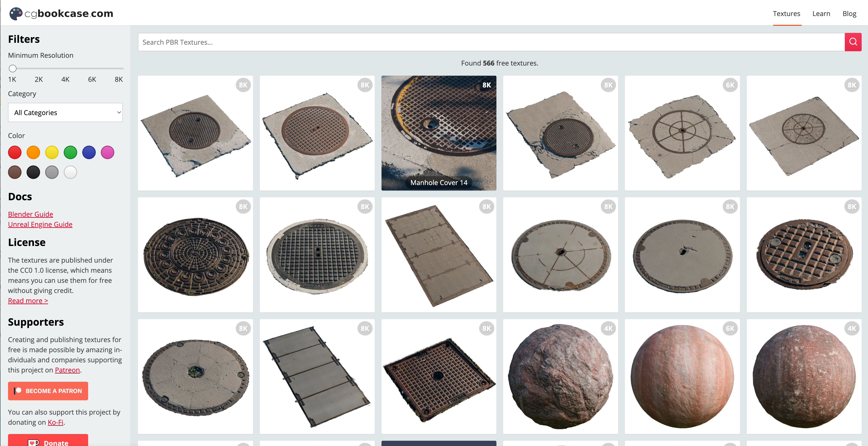868x446 pixels.
Task: Open the Blender Guide link
Action: (31, 214)
